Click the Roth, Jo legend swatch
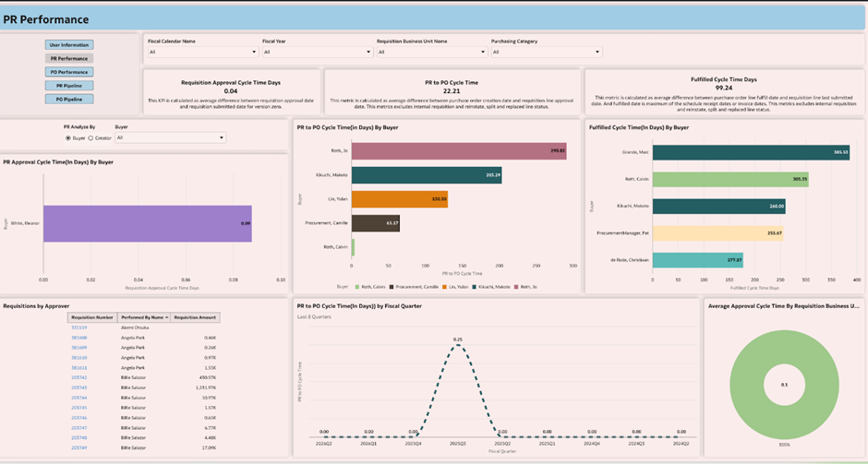The image size is (868, 464). click(x=516, y=287)
